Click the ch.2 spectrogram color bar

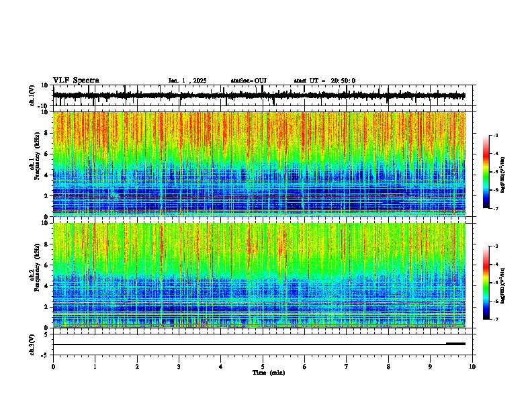[486, 283]
